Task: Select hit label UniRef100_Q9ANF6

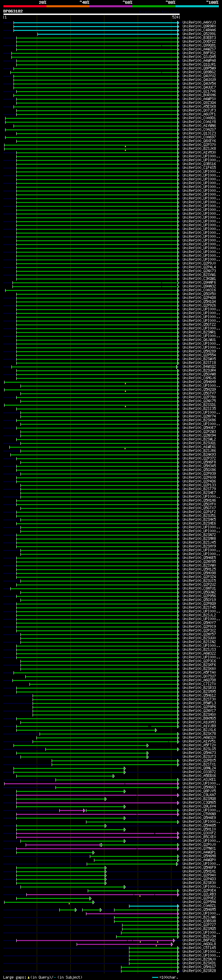Action: pyautogui.click(x=199, y=282)
